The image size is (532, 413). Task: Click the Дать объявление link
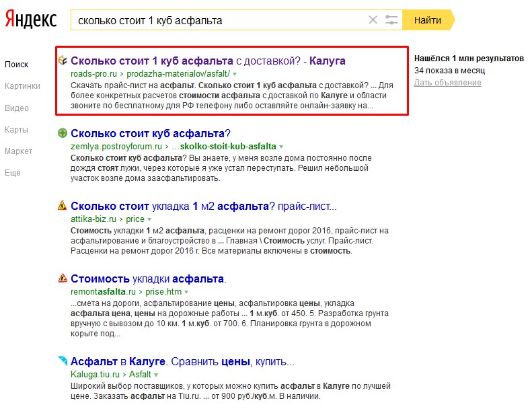click(447, 83)
